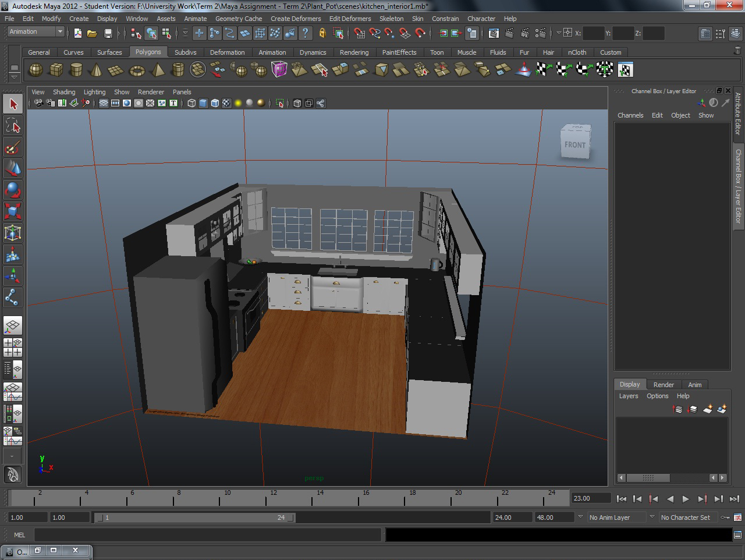Open the Create menu

(79, 18)
